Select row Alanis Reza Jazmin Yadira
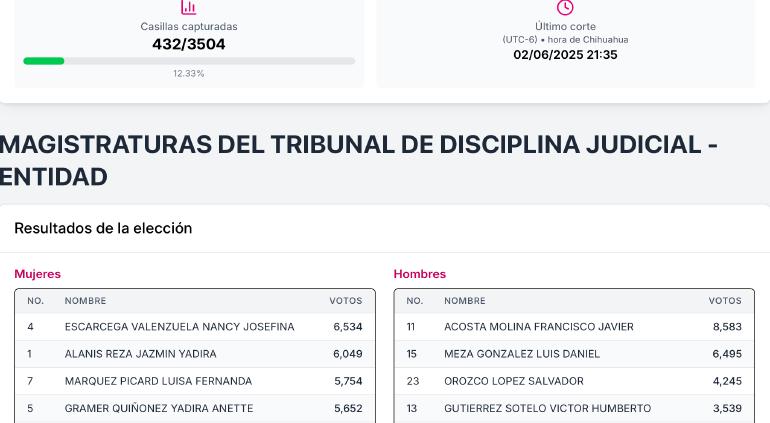This screenshot has width=770, height=423. tap(195, 354)
